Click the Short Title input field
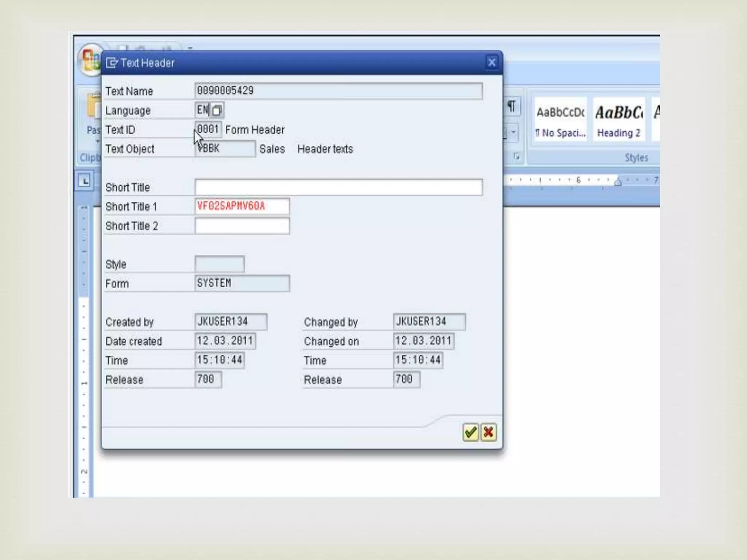Viewport: 747px width, 560px height. coord(338,187)
